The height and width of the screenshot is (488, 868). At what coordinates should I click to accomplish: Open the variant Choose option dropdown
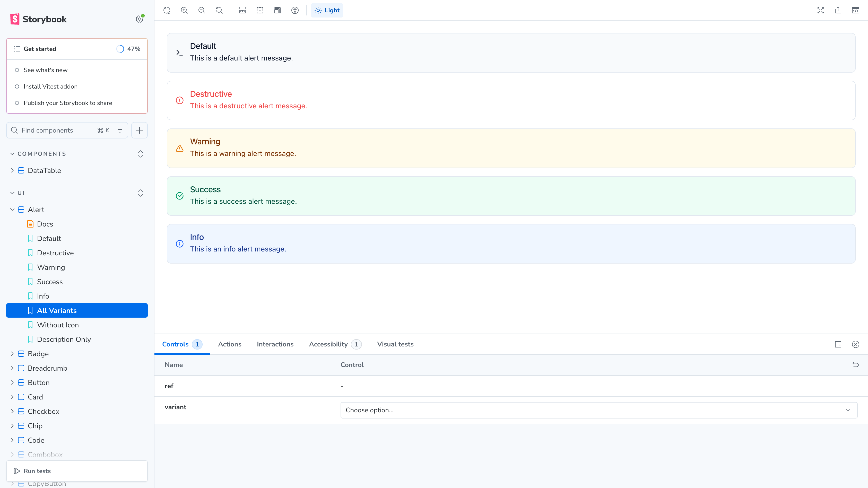tap(598, 410)
